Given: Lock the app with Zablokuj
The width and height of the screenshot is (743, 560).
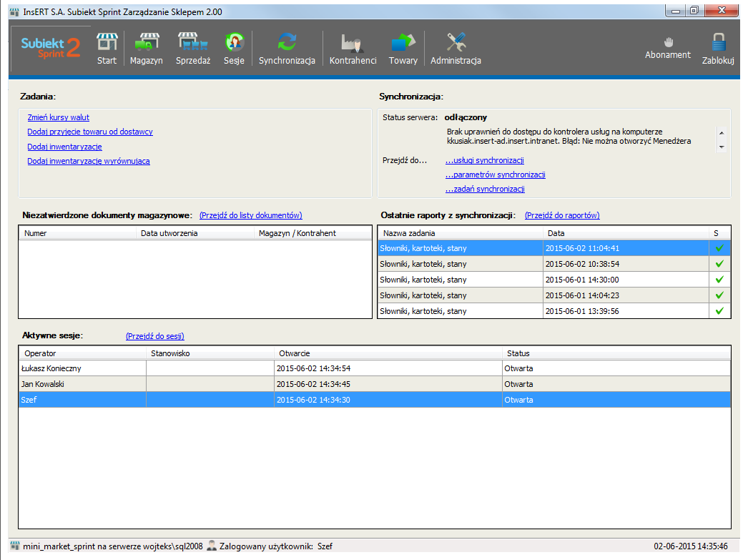Looking at the screenshot, I should pyautogui.click(x=718, y=49).
